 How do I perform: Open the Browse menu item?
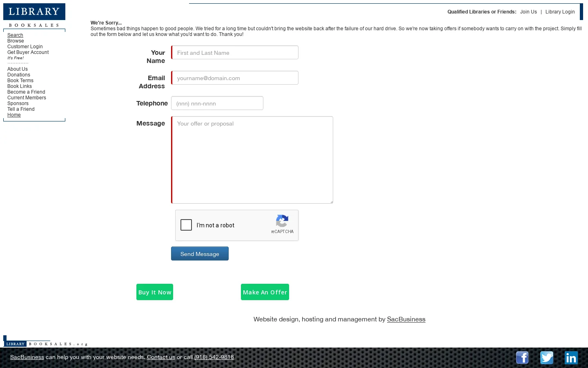click(16, 41)
